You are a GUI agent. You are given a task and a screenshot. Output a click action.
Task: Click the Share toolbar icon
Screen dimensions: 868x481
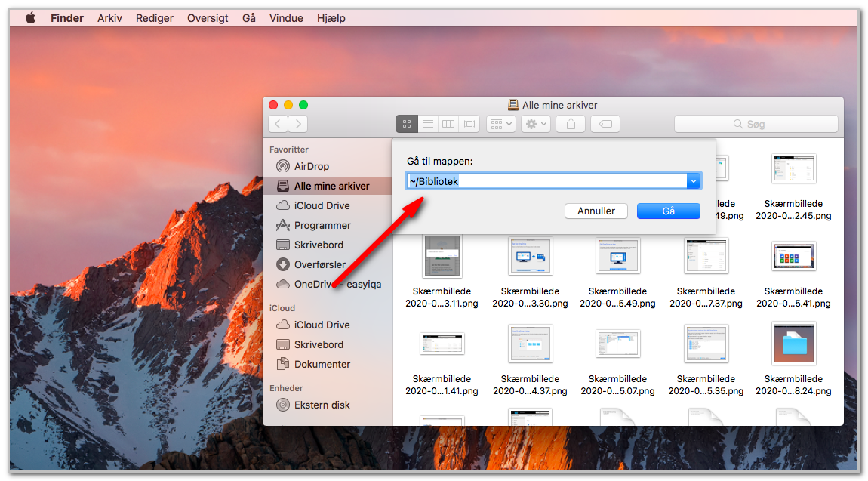(x=571, y=124)
